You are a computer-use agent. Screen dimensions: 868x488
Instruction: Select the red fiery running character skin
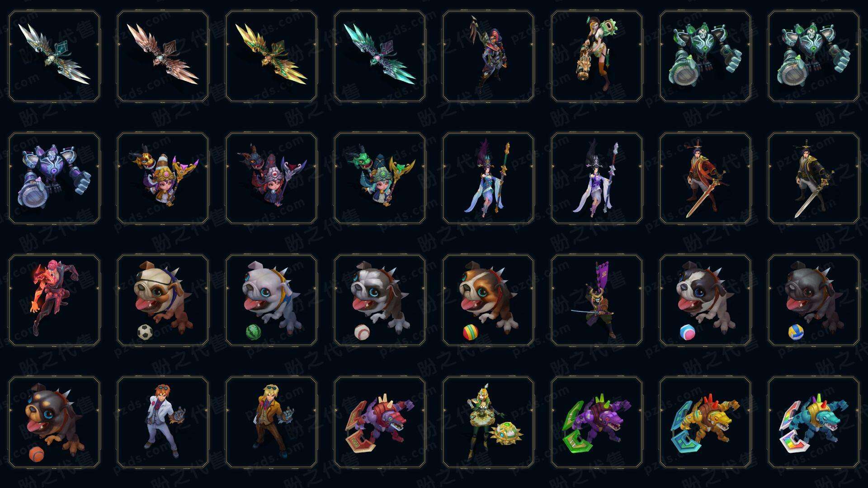(x=54, y=300)
